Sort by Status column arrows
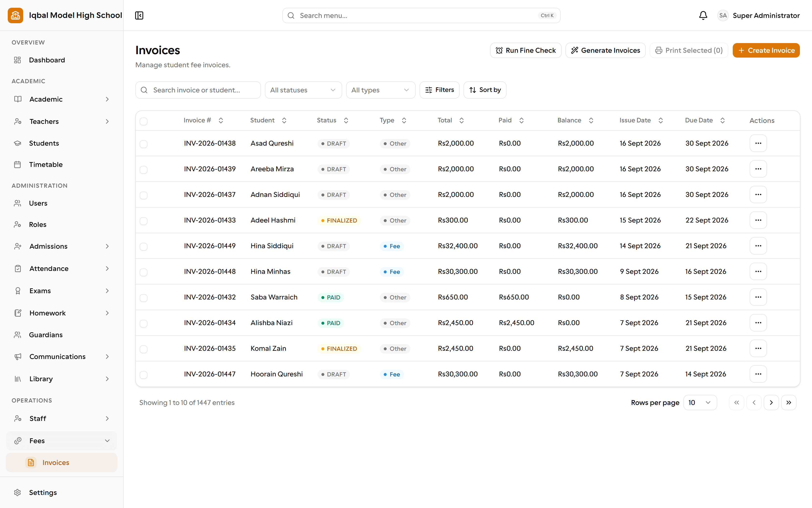The width and height of the screenshot is (812, 508). [x=346, y=120]
